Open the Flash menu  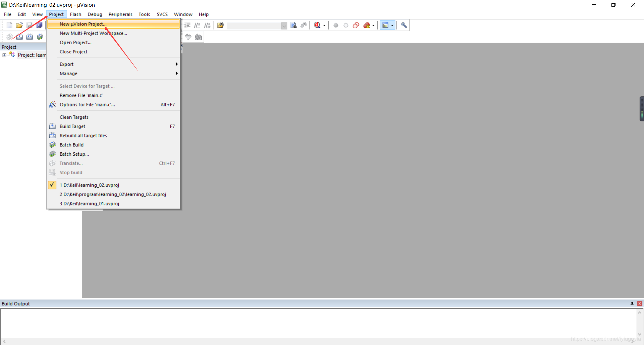(75, 14)
